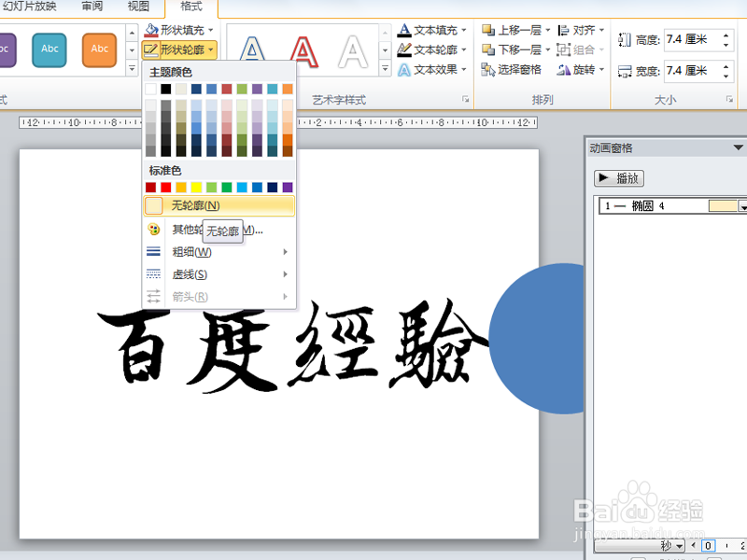Image resolution: width=747 pixels, height=560 pixels.
Task: Decrease width with the down spinner
Action: pyautogui.click(x=726, y=76)
